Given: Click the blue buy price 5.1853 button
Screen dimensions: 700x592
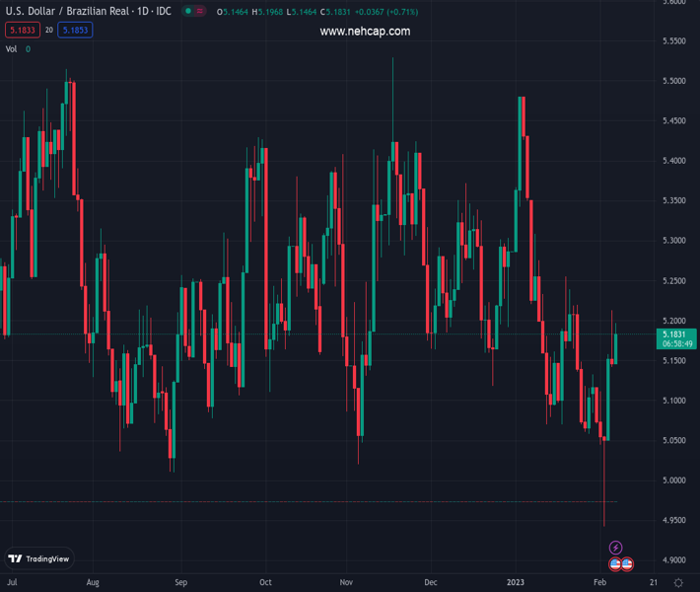Looking at the screenshot, I should pyautogui.click(x=75, y=31).
